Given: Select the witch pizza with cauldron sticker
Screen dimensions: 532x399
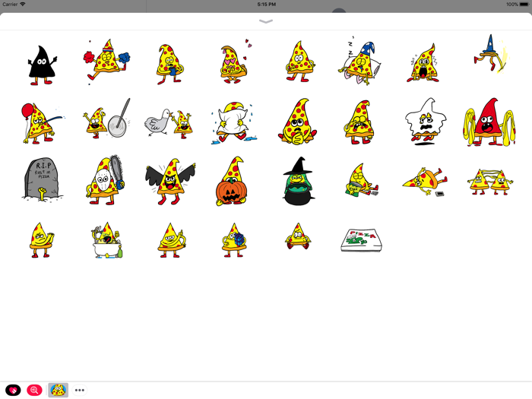Looking at the screenshot, I should 298,181.
